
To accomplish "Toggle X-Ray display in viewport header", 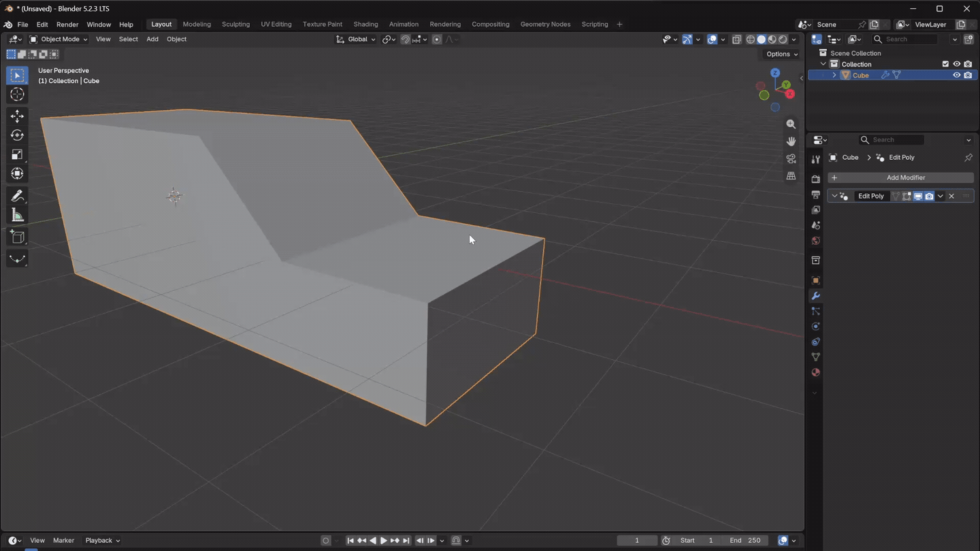I will pyautogui.click(x=737, y=39).
